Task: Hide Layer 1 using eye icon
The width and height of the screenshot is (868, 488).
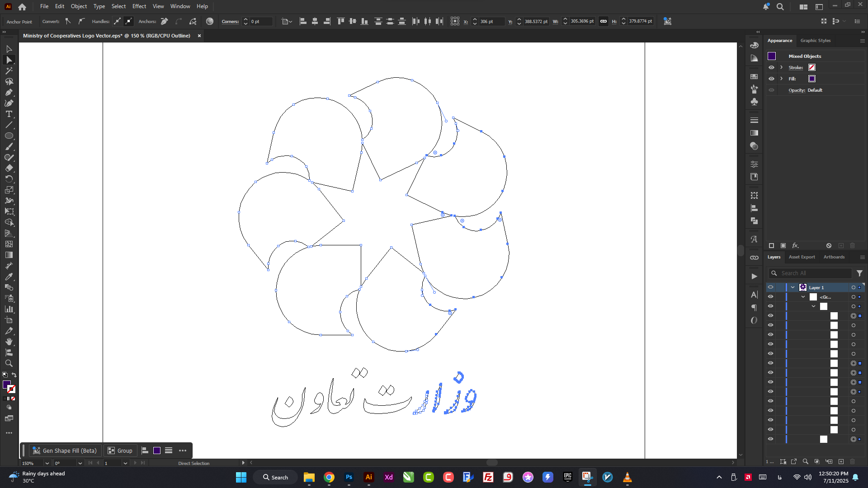Action: [x=771, y=287]
